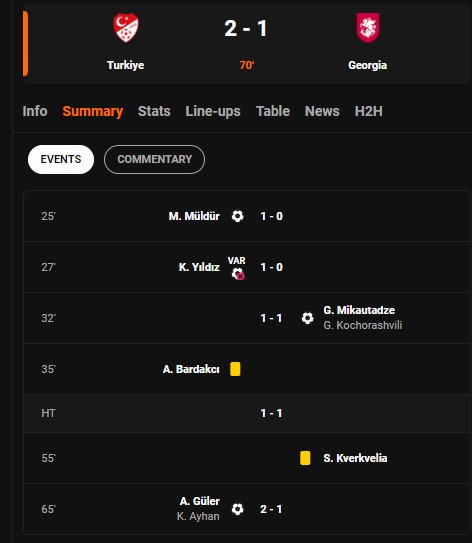Screen dimensions: 472x543
Task: Click player name K. Yıldız
Action: pyautogui.click(x=199, y=267)
